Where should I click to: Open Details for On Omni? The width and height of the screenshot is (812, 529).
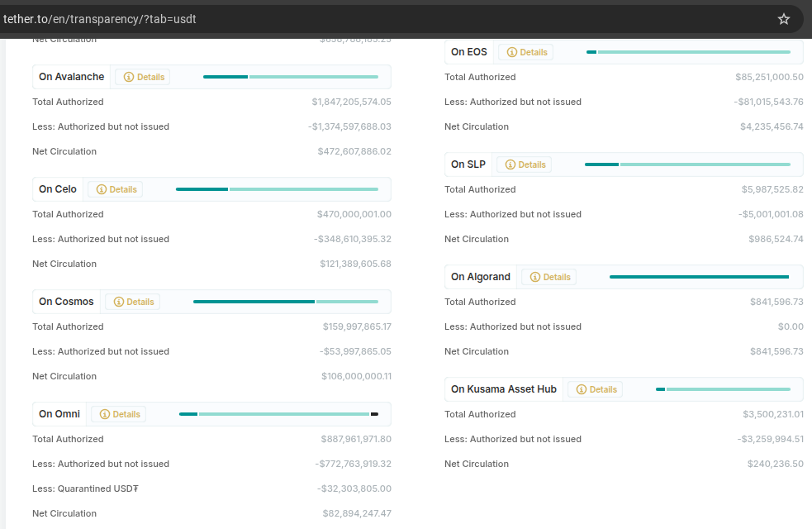(x=120, y=414)
